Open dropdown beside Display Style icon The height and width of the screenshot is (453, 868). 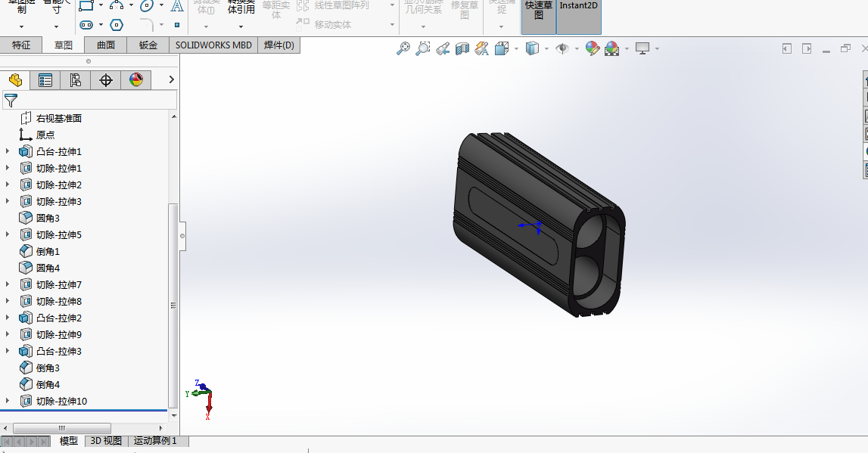pos(546,48)
